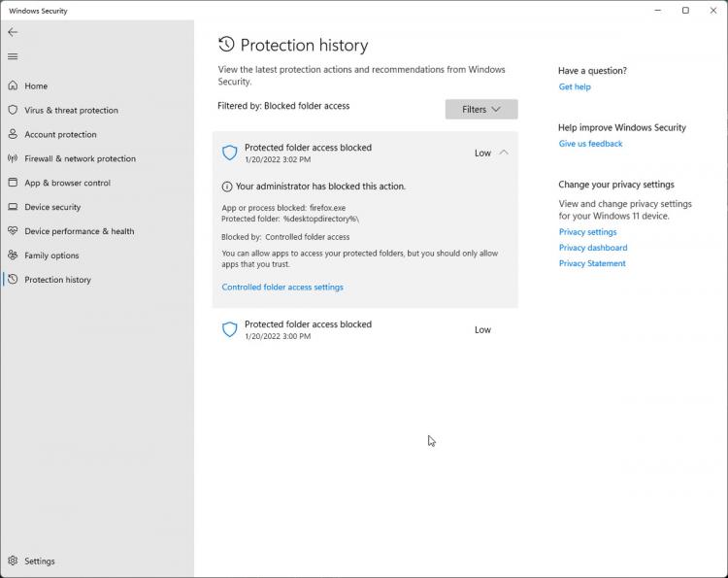The height and width of the screenshot is (578, 728).
Task: Click 'Protected folder: %desktopdirectory%\' line
Action: click(x=290, y=219)
